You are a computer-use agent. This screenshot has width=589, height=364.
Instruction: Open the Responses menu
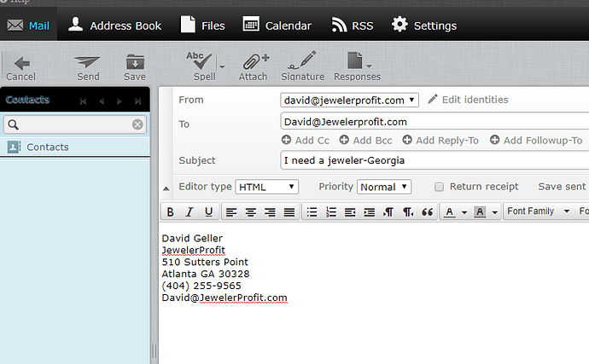click(x=357, y=66)
